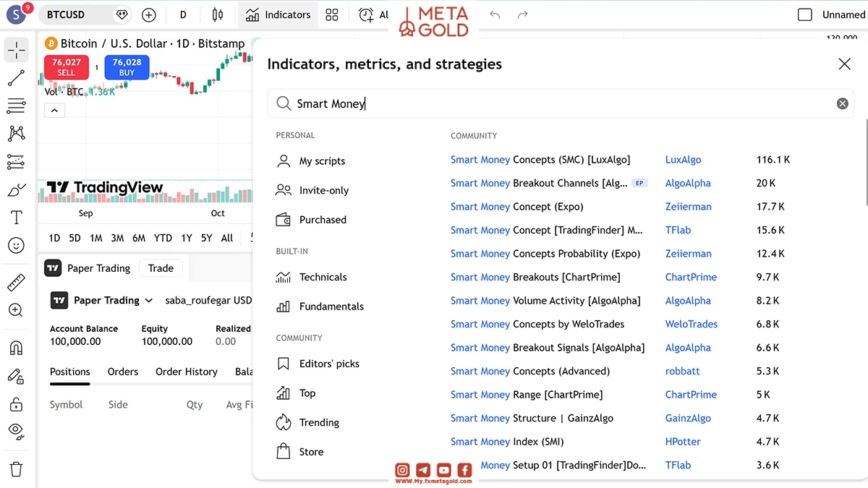Click the blue BUY 76,028 button
This screenshot has height=488, width=868.
point(127,67)
